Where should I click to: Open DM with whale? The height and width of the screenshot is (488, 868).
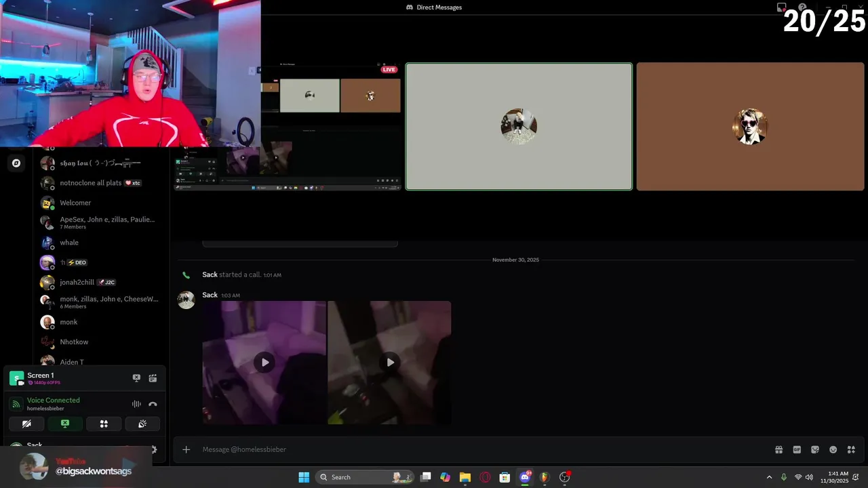pos(100,243)
